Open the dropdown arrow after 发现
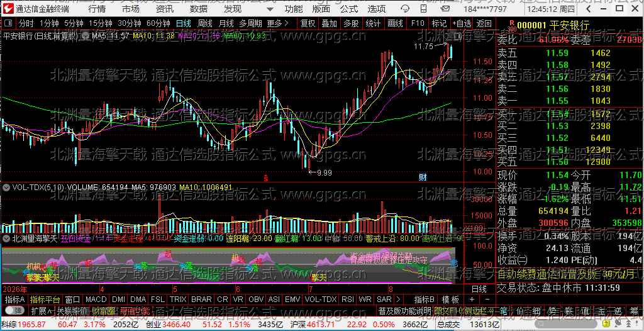Viewport: 644px width, 331px height. point(269,9)
